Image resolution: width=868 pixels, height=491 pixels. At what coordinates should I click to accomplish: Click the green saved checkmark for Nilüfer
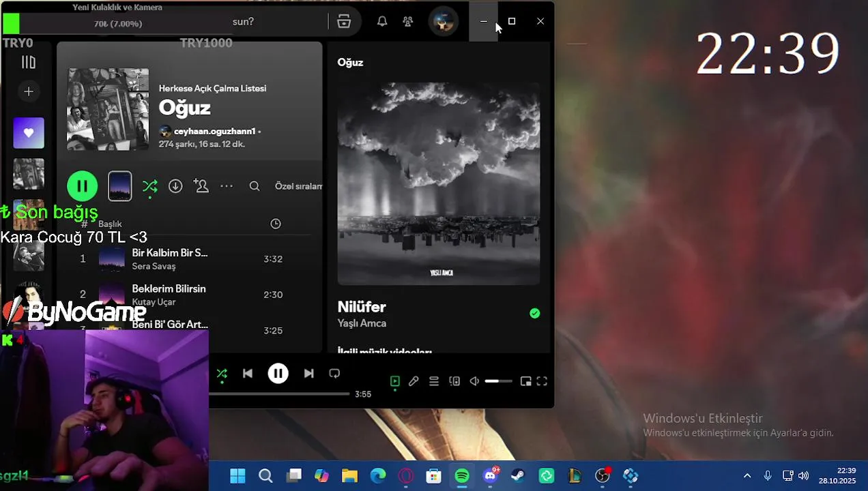(535, 313)
